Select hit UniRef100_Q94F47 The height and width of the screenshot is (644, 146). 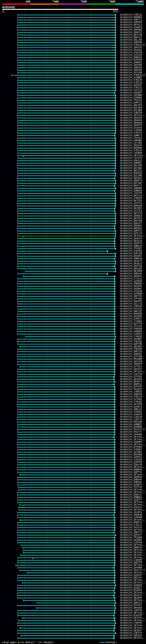click(131, 32)
